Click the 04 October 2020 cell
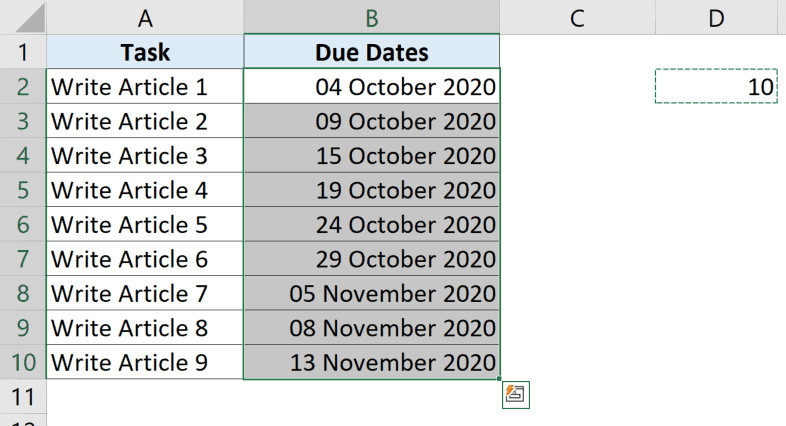The height and width of the screenshot is (426, 786). [371, 87]
